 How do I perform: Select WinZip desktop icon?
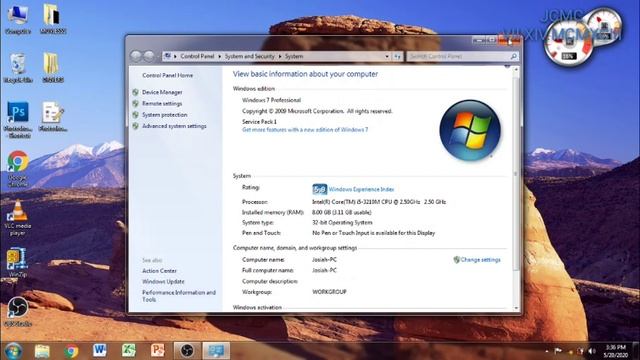tap(17, 263)
